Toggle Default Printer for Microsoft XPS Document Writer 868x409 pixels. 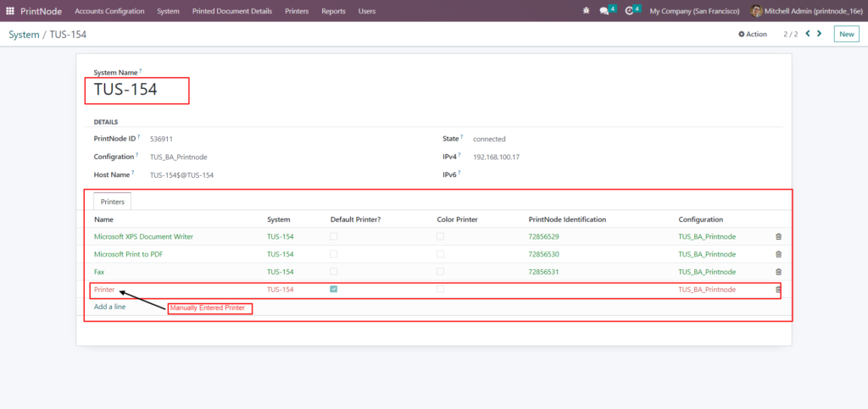coord(333,236)
